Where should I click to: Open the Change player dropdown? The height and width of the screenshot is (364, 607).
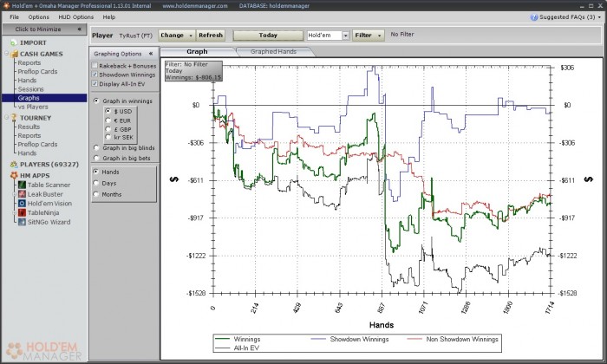[x=176, y=36]
